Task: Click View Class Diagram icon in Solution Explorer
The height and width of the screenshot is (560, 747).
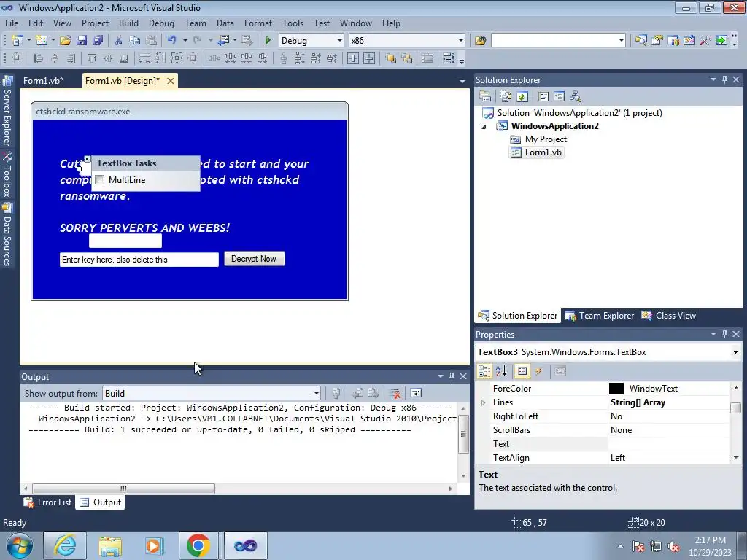Action: pos(576,97)
